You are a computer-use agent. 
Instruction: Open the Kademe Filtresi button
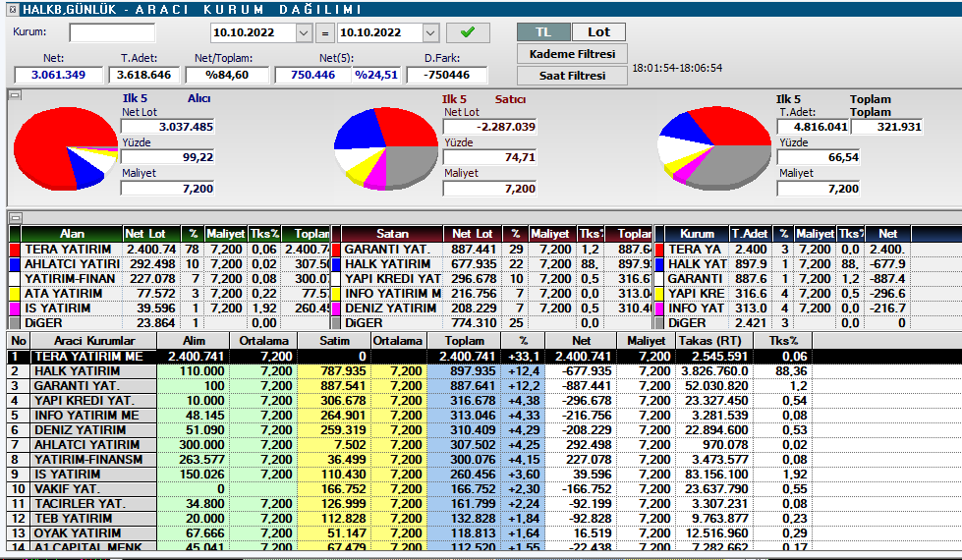[x=572, y=54]
